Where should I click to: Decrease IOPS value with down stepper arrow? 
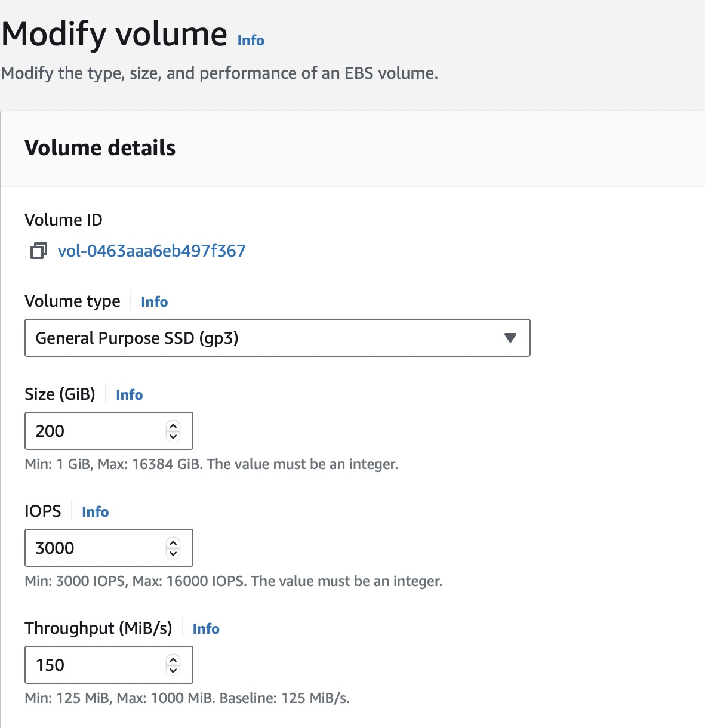[173, 553]
